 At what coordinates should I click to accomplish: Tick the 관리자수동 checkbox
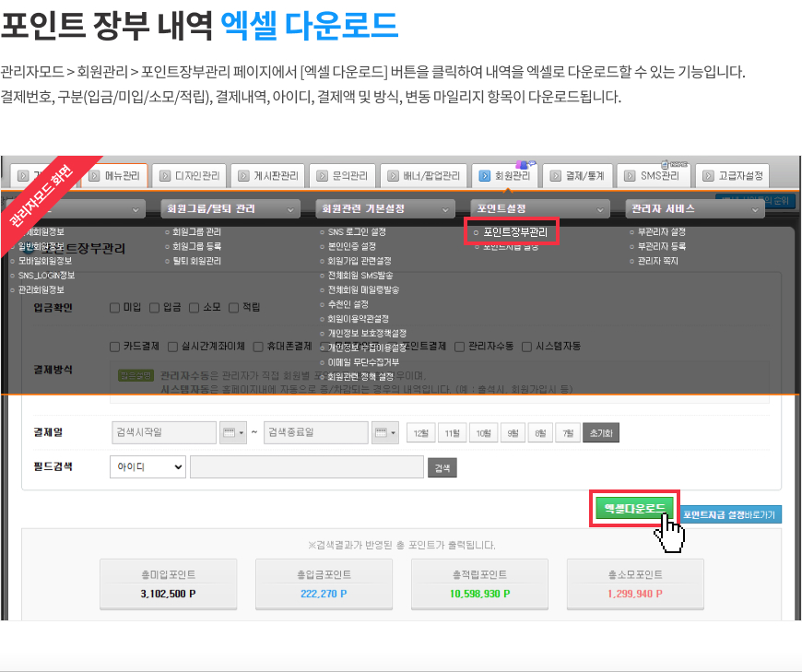460,347
